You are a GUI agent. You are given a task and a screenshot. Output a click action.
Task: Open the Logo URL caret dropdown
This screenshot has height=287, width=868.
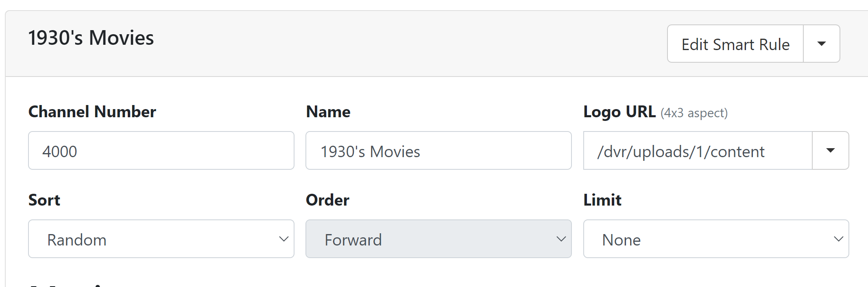(831, 151)
